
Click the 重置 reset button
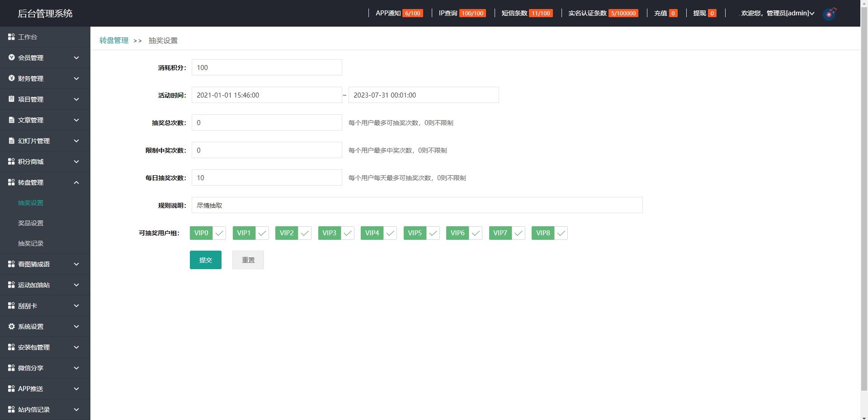tap(248, 260)
